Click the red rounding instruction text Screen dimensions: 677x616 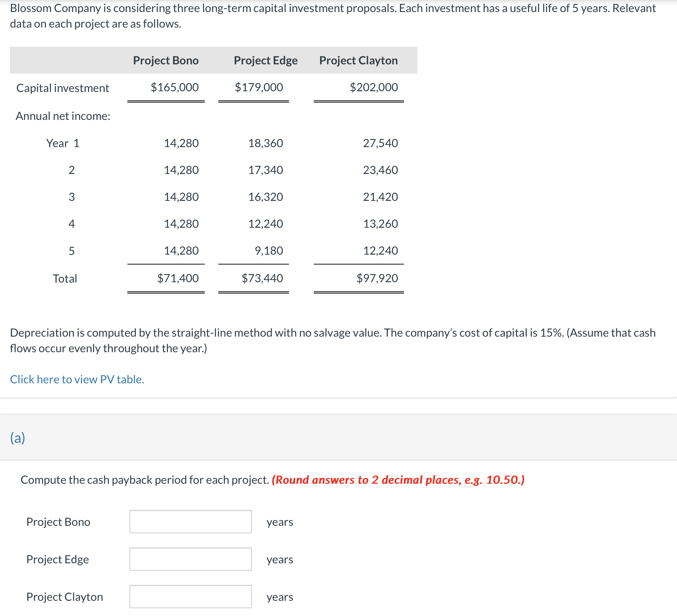point(398,480)
